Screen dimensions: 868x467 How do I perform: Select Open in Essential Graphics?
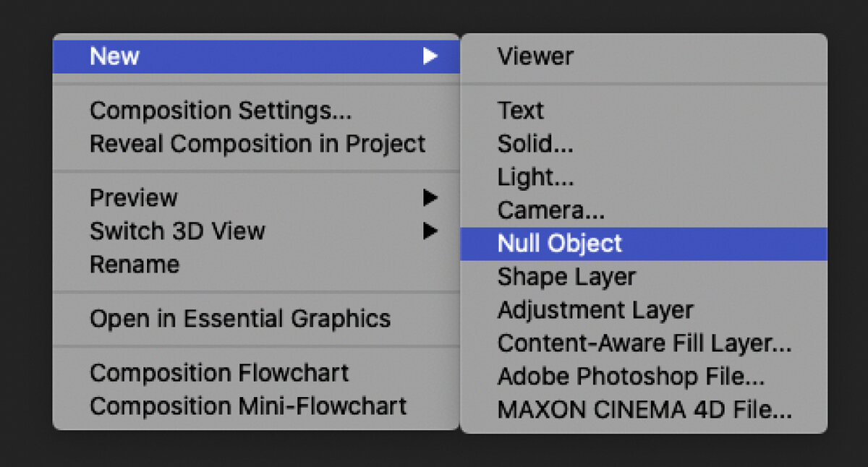pyautogui.click(x=240, y=319)
